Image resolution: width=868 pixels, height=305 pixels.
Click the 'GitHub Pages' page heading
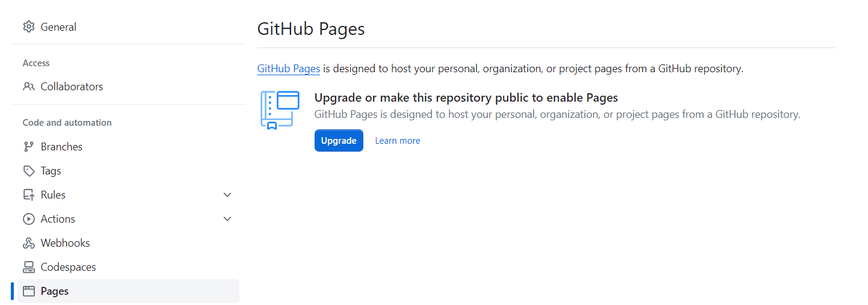click(311, 29)
